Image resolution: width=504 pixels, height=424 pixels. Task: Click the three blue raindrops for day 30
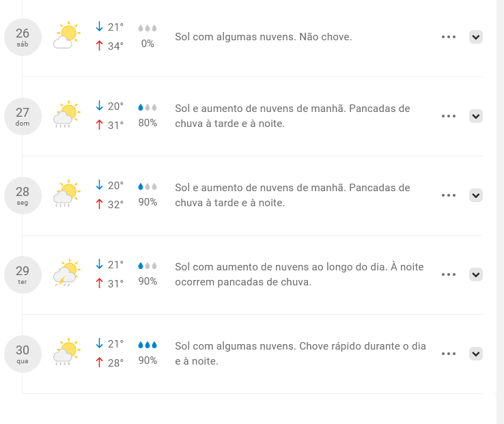point(148,345)
